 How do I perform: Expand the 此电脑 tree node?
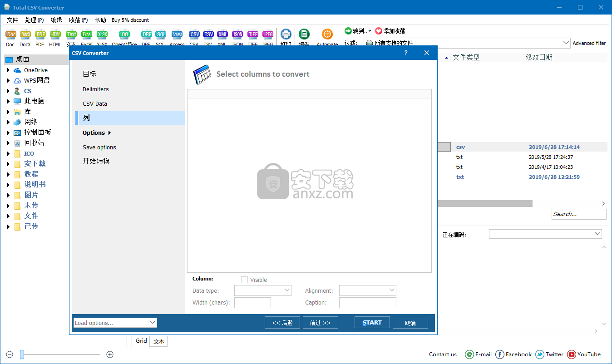(8, 101)
